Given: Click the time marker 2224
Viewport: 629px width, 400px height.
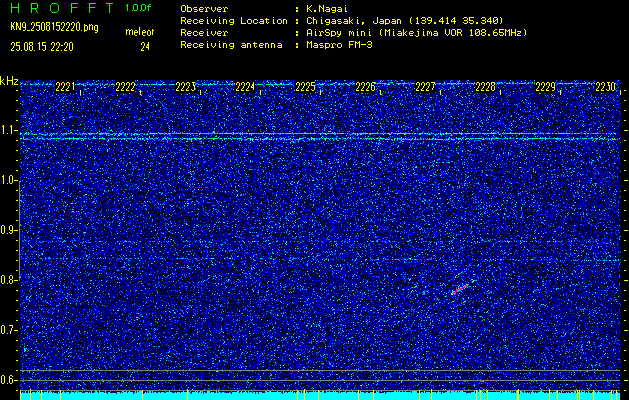Looking at the screenshot, I should pos(245,87).
